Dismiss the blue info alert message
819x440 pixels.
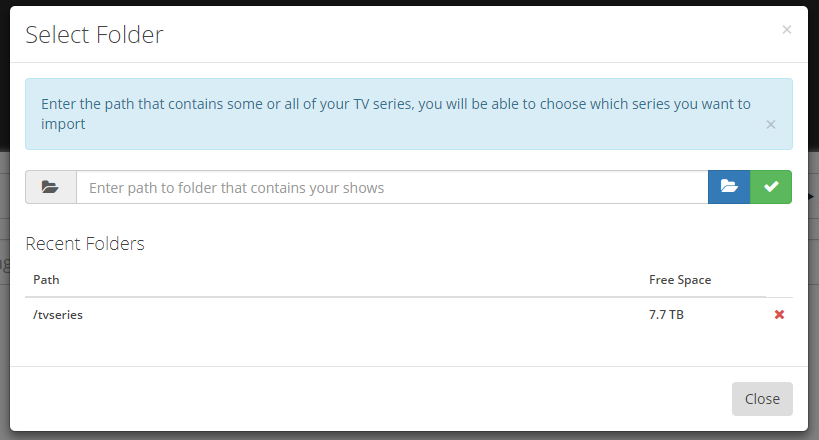click(x=770, y=124)
